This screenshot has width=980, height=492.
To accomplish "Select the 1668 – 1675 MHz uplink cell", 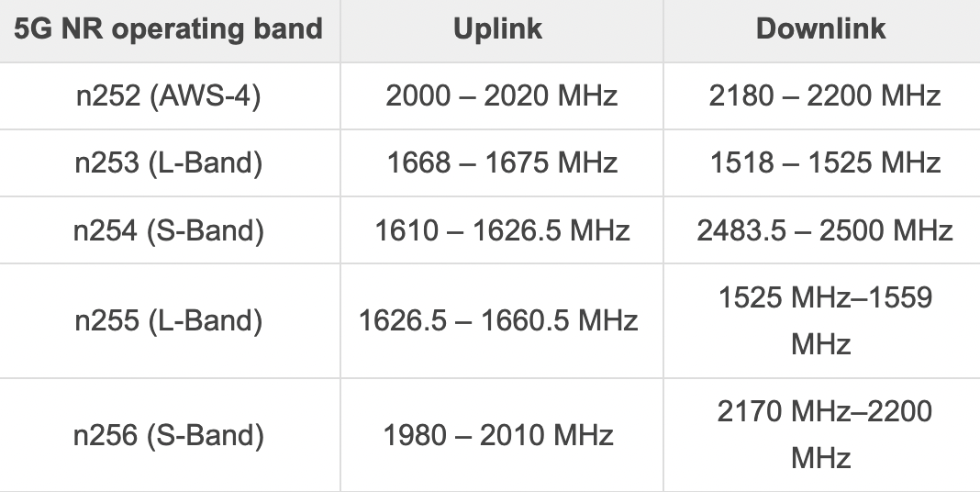I will [502, 162].
